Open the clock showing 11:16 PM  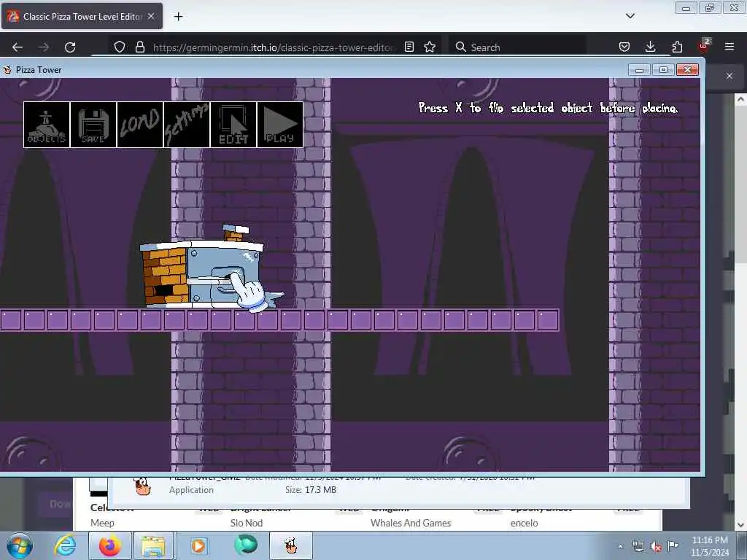pyautogui.click(x=710, y=546)
